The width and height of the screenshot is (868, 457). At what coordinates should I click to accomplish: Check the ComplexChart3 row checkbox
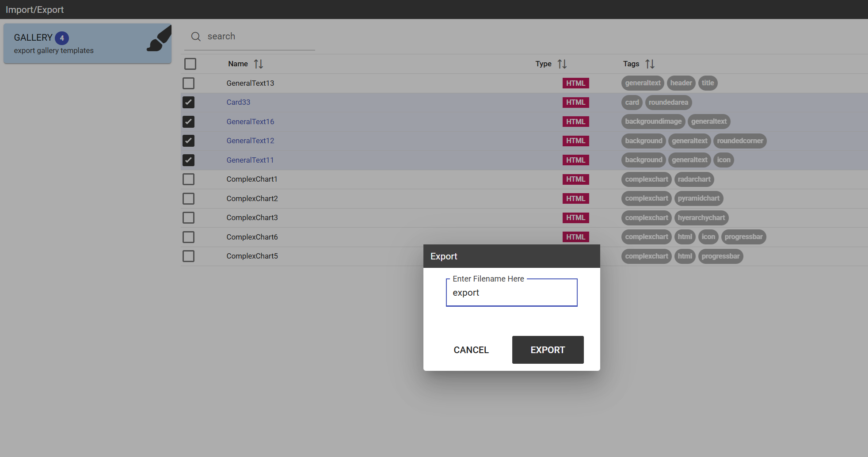click(x=188, y=218)
